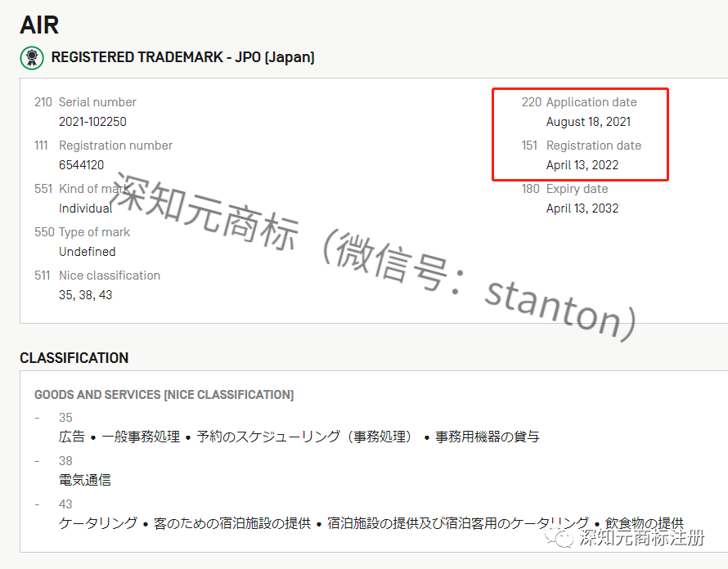Click field code 151
The image size is (728, 569).
tap(529, 146)
